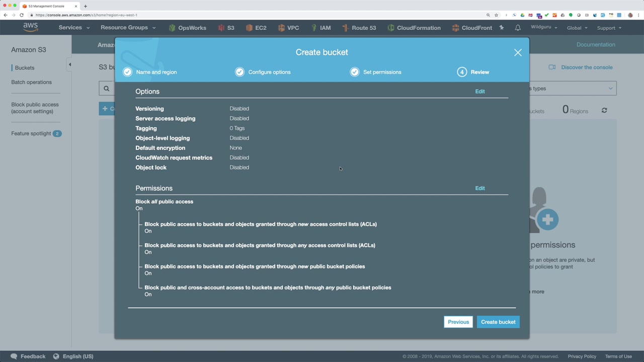
Task: Go to the Configure options step
Action: pyautogui.click(x=263, y=72)
